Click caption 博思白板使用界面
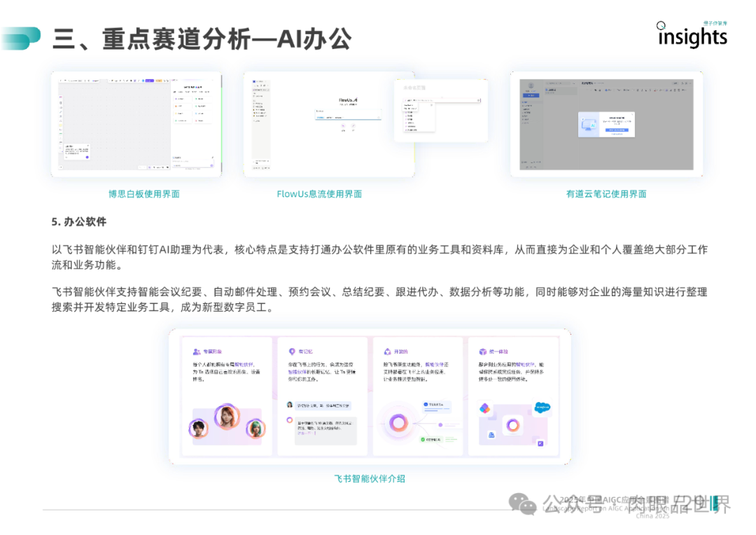 click(143, 194)
